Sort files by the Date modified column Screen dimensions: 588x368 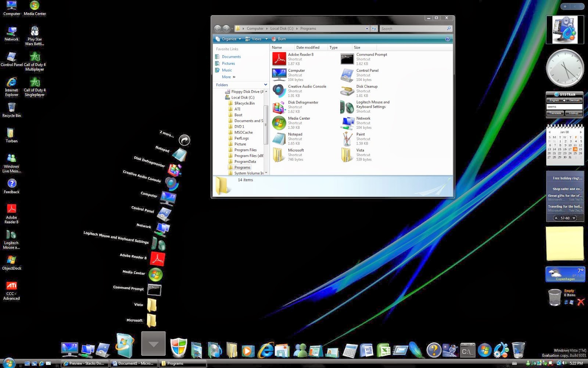tap(311, 47)
